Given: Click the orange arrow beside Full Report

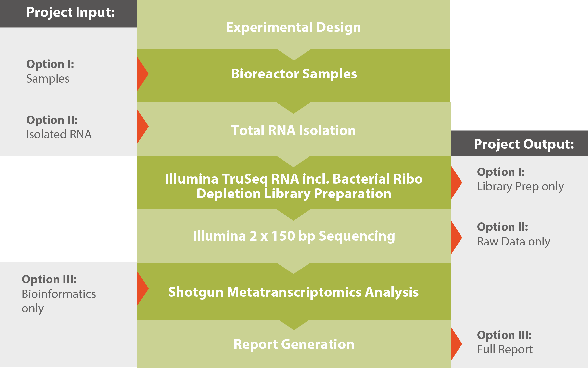Looking at the screenshot, I should tap(456, 344).
